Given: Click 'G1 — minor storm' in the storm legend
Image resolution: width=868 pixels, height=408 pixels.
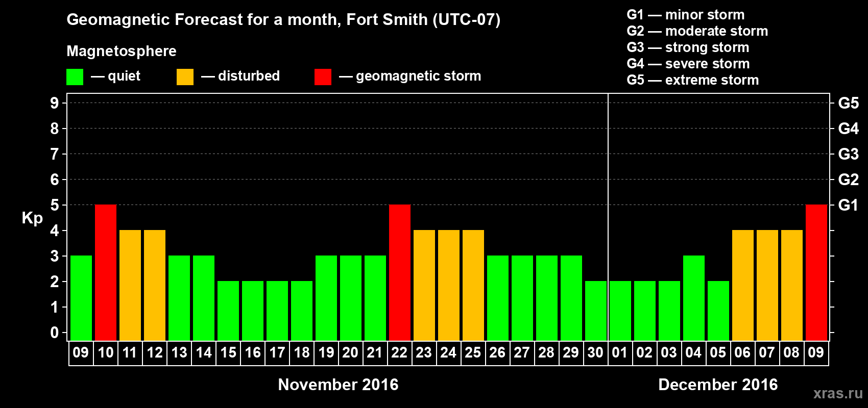Looking at the screenshot, I should [686, 15].
